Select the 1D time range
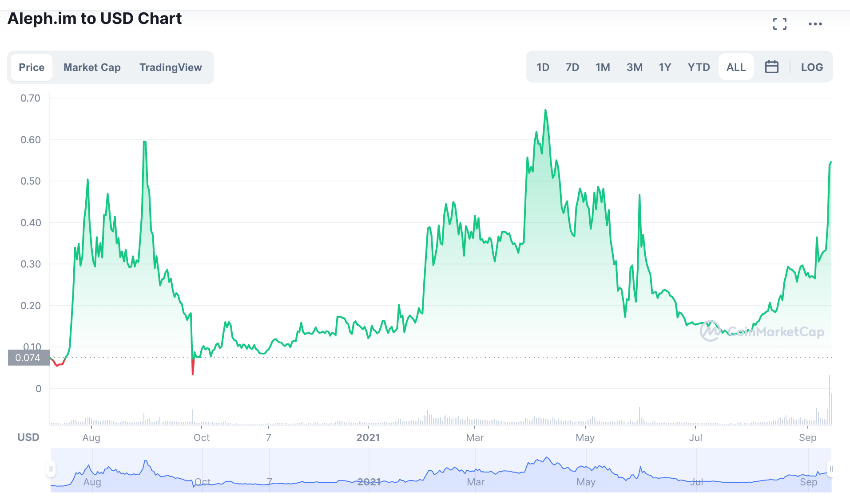Image resolution: width=850 pixels, height=504 pixels. coord(543,67)
